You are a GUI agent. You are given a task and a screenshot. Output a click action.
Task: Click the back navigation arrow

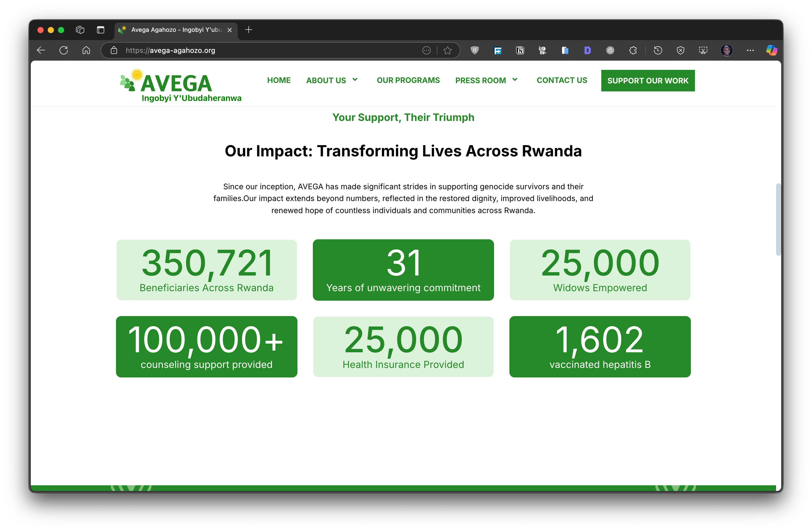tap(41, 50)
